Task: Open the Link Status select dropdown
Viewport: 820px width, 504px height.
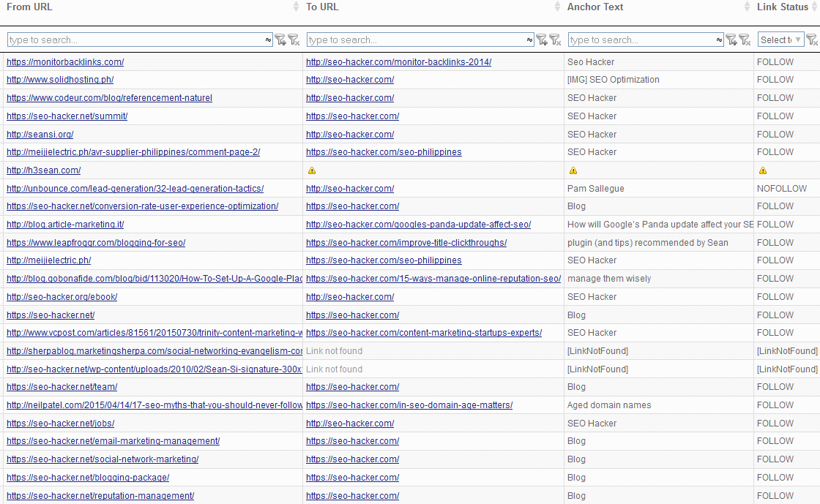Action: 780,40
